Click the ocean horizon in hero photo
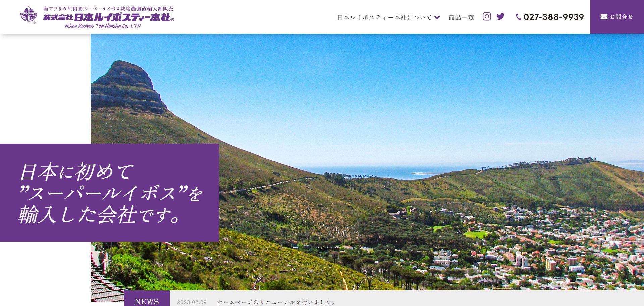 tap(369, 171)
